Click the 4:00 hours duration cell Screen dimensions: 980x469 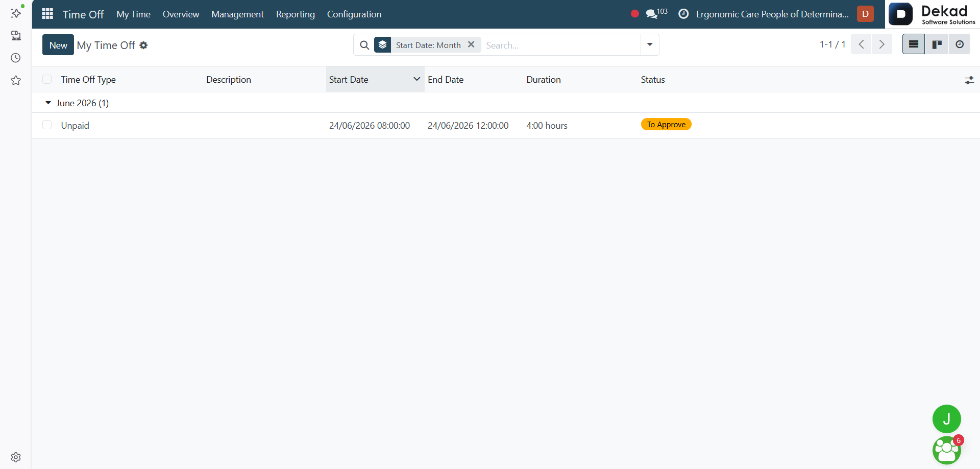point(547,125)
